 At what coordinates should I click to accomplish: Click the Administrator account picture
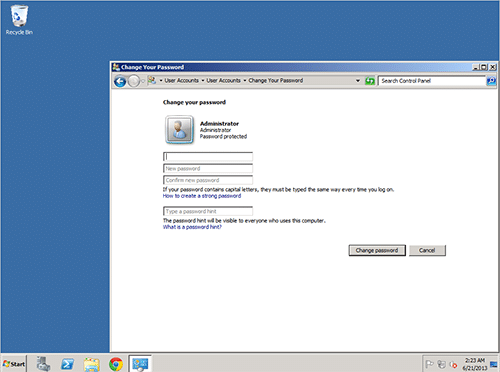click(179, 130)
